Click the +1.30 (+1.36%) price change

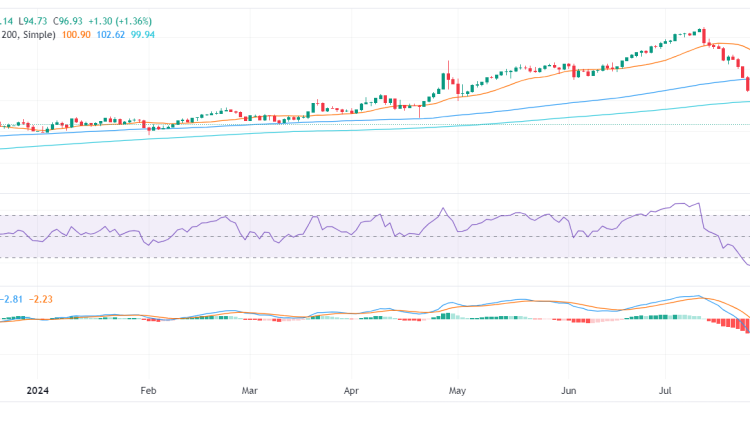click(x=124, y=20)
